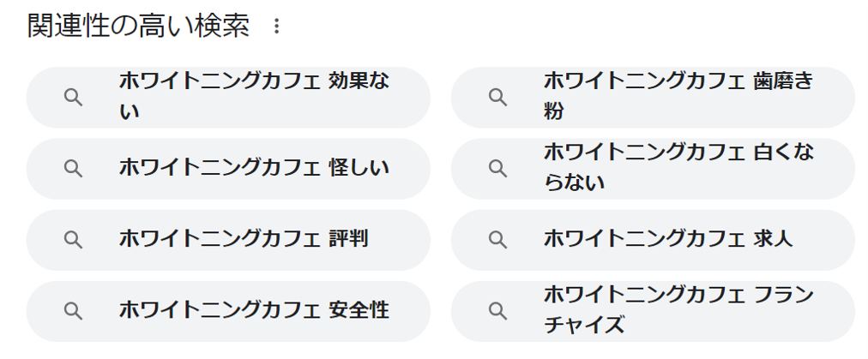Click search icon beside 白くならない suggestion
The height and width of the screenshot is (359, 868).
point(498,168)
